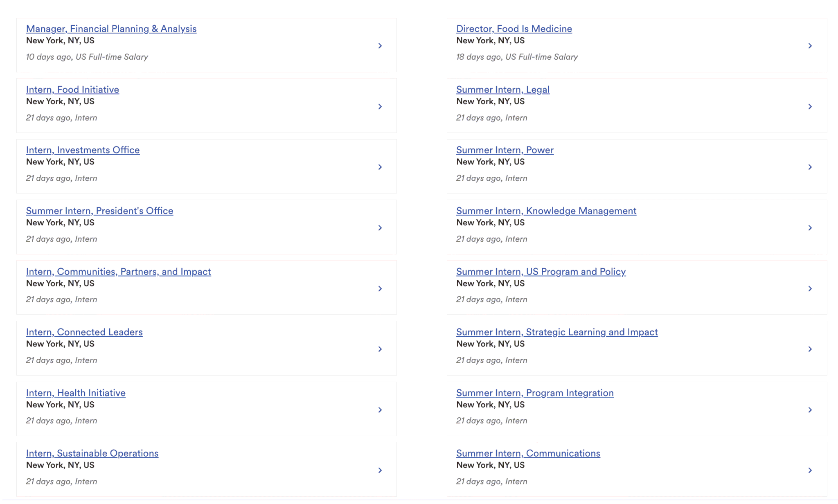Click arrow icon for Intern, Investments Office
838x504 pixels.
pos(380,167)
